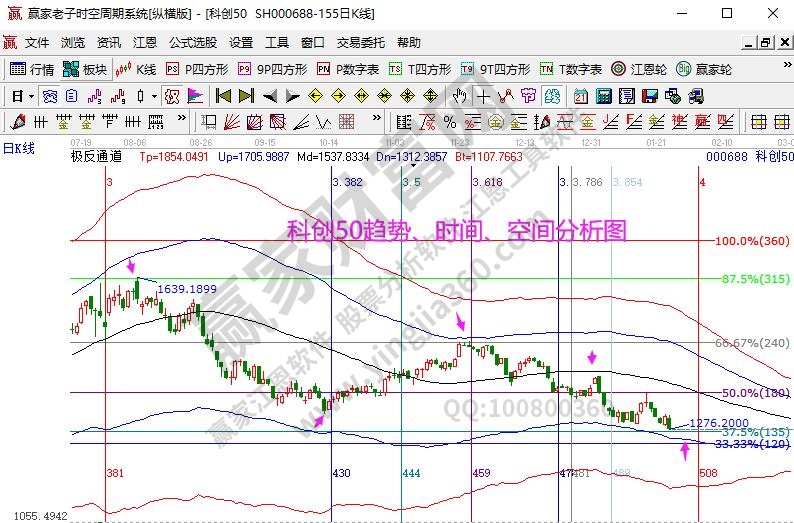Click the calendar icon in toolbar
Screen dimensions: 794x523
[581, 97]
